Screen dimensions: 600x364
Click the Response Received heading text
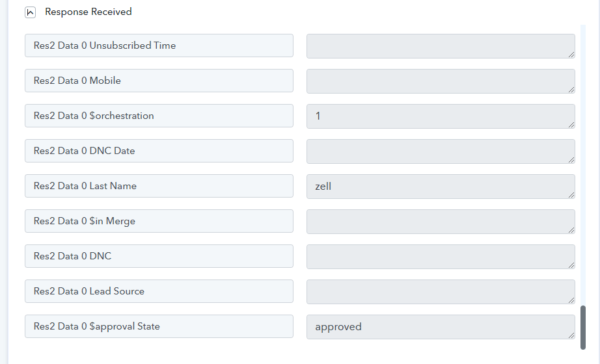(88, 12)
